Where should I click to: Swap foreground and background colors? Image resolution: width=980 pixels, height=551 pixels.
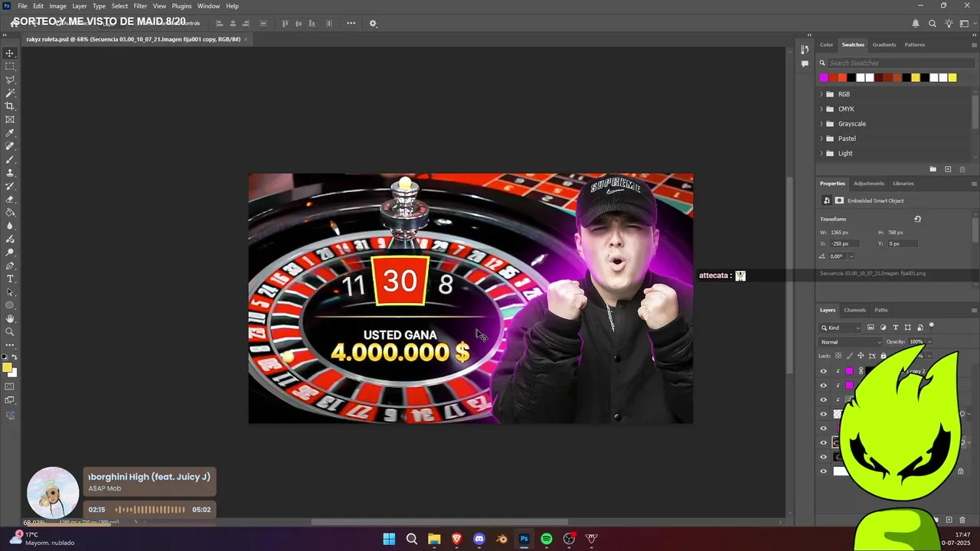[x=14, y=357]
